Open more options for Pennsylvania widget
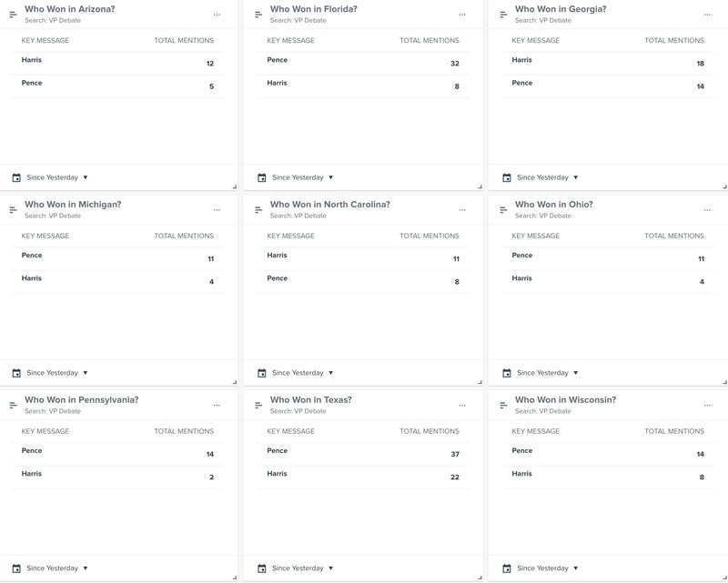Screen dimensions: 728x583 tap(217, 406)
